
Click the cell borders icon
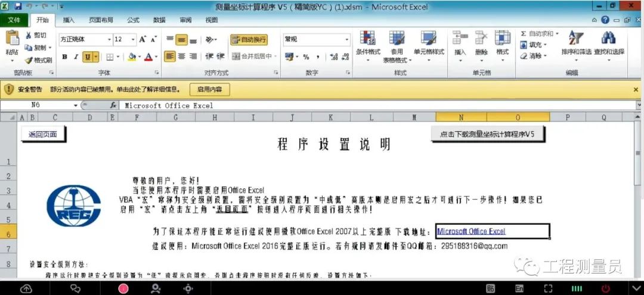(110, 57)
